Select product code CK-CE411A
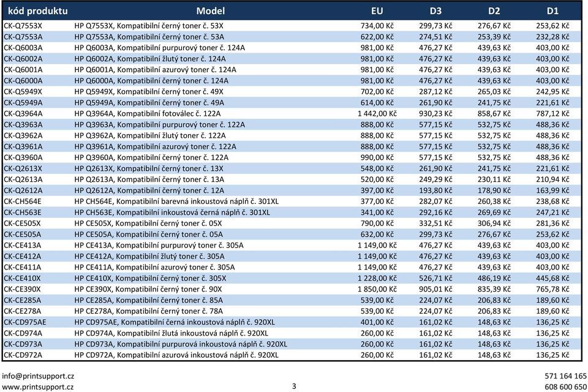 click(x=23, y=267)
